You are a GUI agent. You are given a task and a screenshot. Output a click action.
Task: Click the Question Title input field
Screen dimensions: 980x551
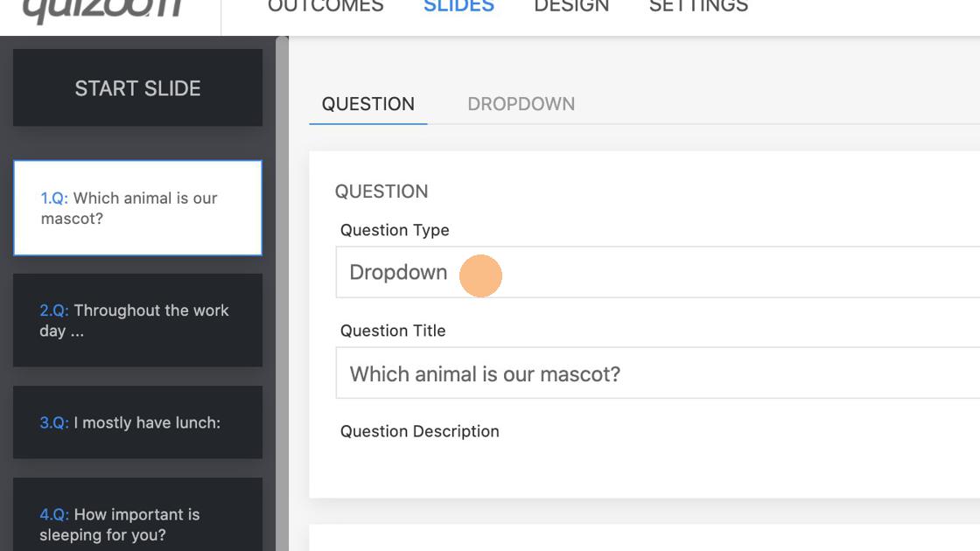[657, 373]
